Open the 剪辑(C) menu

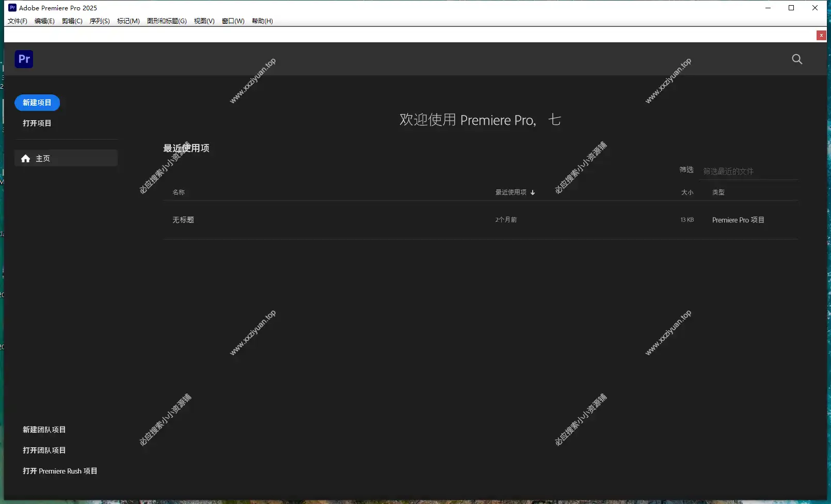(x=72, y=21)
